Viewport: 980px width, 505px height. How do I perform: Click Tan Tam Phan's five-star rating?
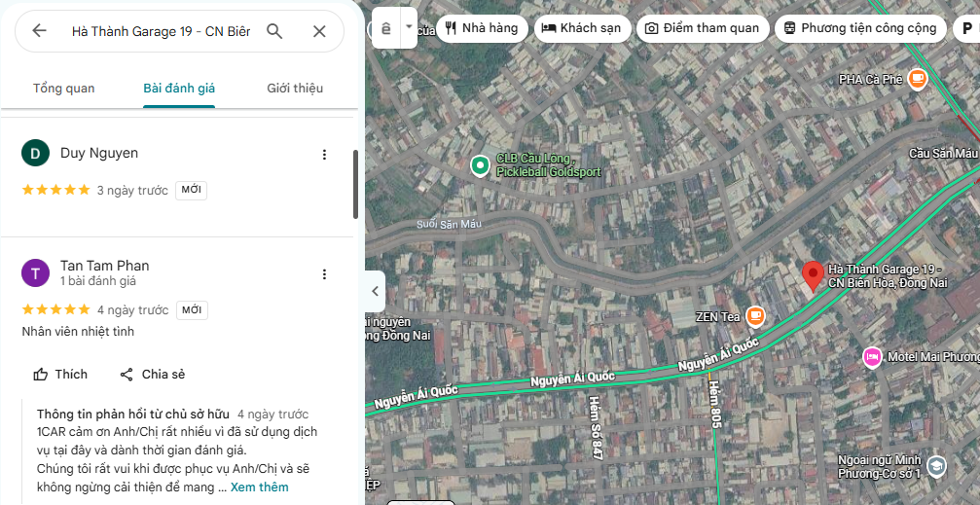coord(56,309)
